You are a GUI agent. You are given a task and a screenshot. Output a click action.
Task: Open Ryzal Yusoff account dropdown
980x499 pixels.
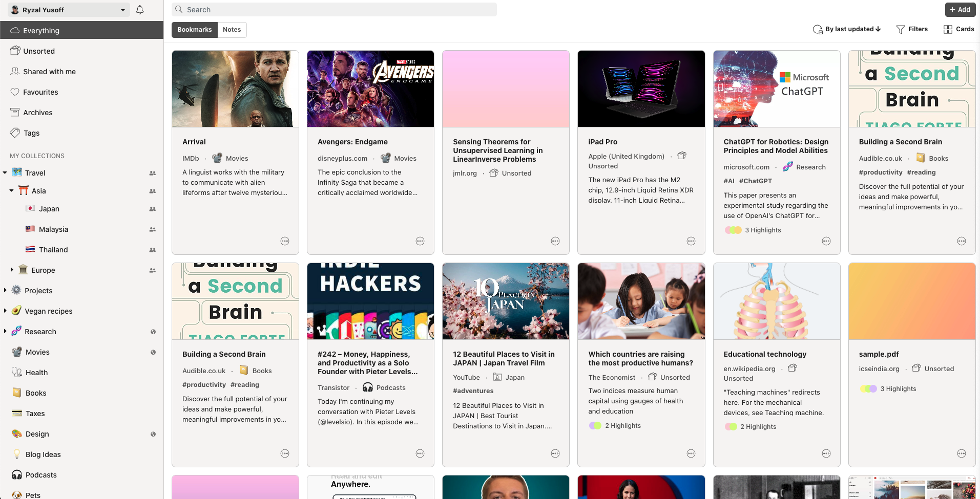coord(68,10)
